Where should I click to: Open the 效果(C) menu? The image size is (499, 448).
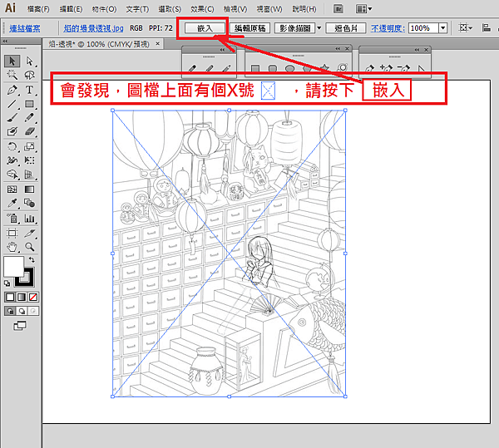[202, 9]
